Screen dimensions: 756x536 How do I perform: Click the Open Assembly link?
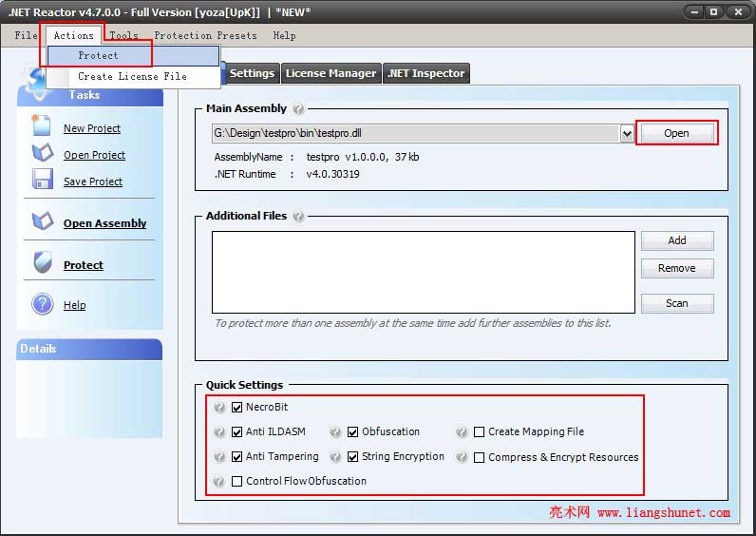105,223
